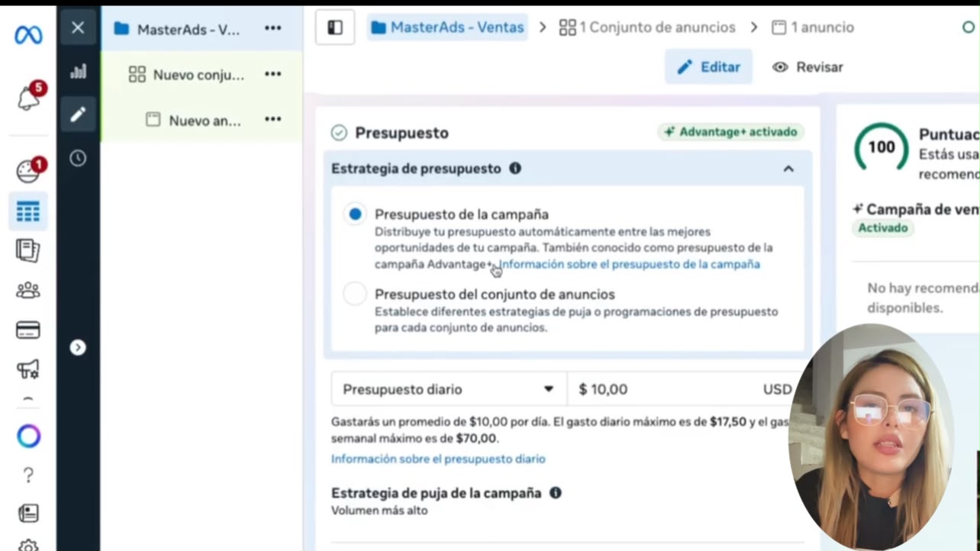Click the Revisar button

pos(808,67)
